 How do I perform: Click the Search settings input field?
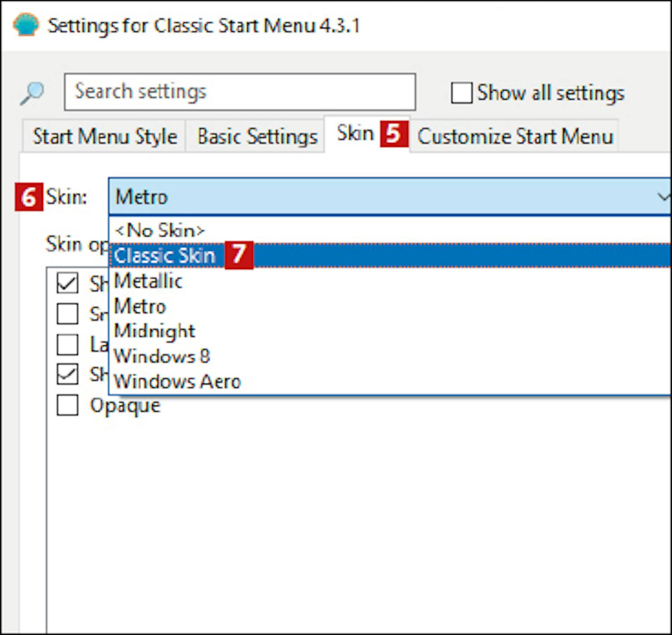(240, 92)
